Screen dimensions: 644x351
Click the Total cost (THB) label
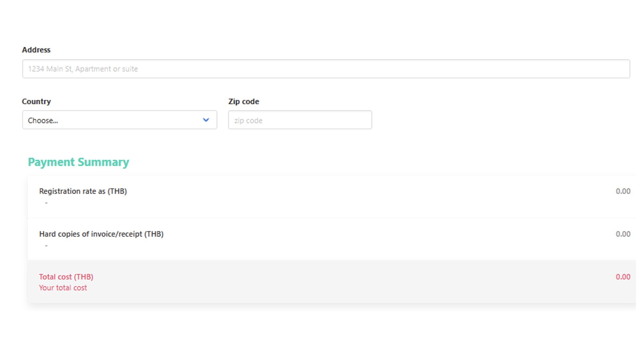tap(66, 277)
